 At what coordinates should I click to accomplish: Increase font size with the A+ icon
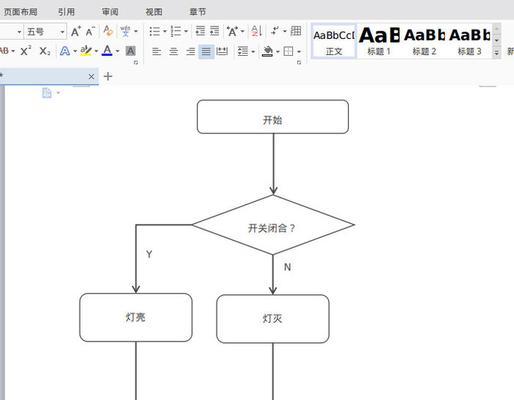pyautogui.click(x=76, y=32)
